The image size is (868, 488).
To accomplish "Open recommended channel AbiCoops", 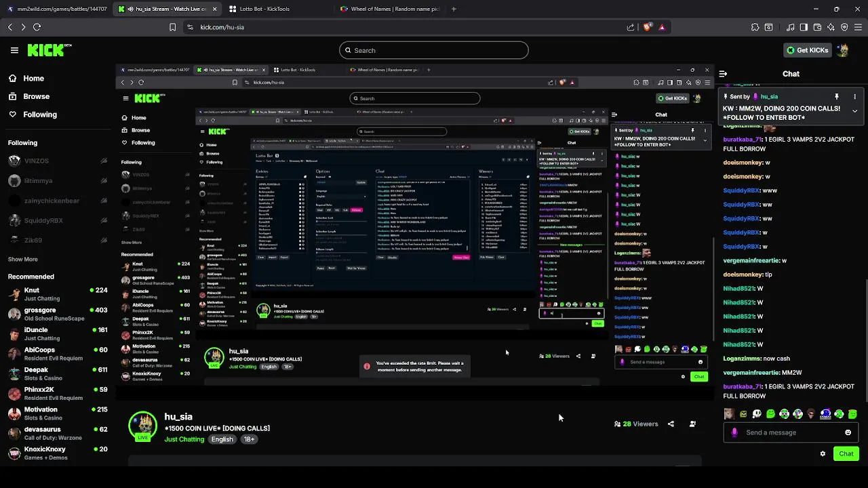I will pos(58,354).
